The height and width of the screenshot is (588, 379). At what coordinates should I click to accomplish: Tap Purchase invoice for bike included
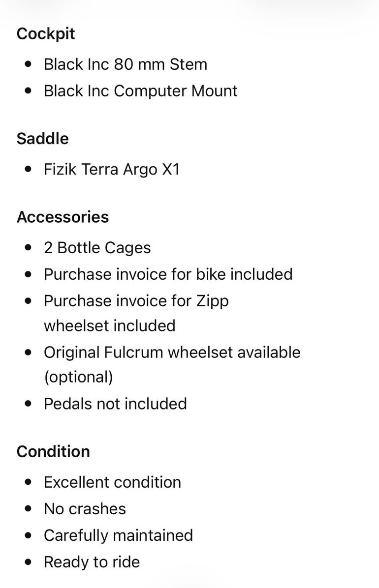(168, 274)
